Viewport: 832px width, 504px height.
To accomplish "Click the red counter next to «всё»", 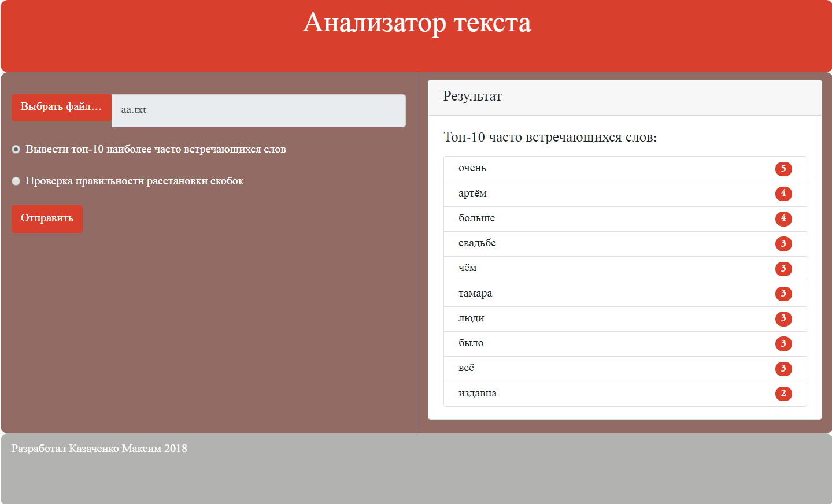I will click(783, 368).
